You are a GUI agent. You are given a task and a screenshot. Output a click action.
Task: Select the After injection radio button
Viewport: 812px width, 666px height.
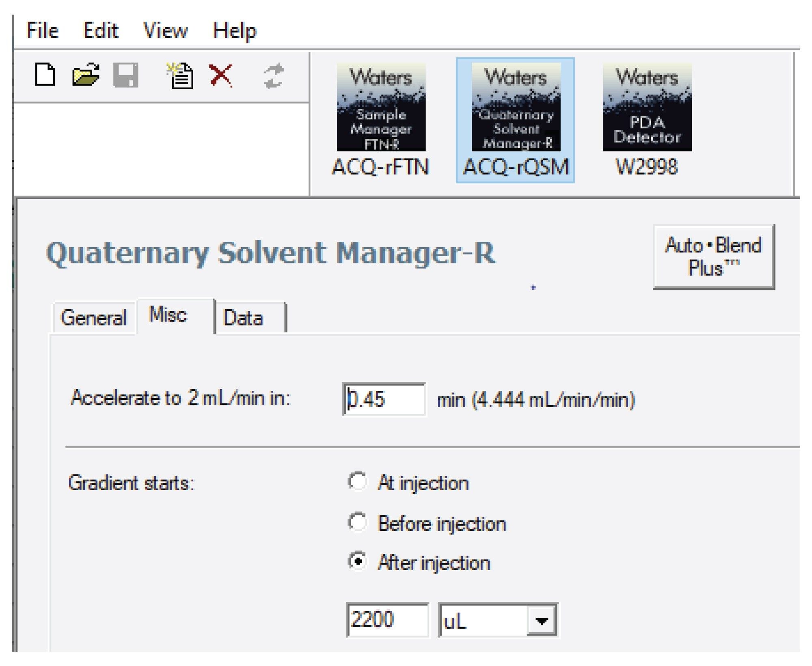(x=358, y=562)
